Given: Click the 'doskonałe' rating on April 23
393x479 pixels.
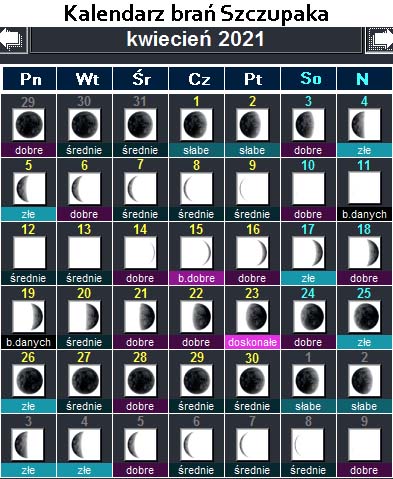Looking at the screenshot, I should coord(252,342).
